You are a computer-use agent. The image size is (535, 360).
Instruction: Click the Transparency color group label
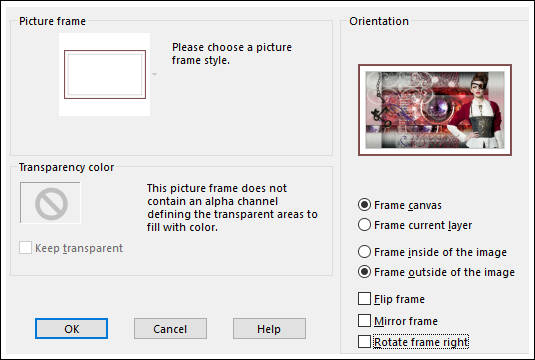click(x=66, y=167)
